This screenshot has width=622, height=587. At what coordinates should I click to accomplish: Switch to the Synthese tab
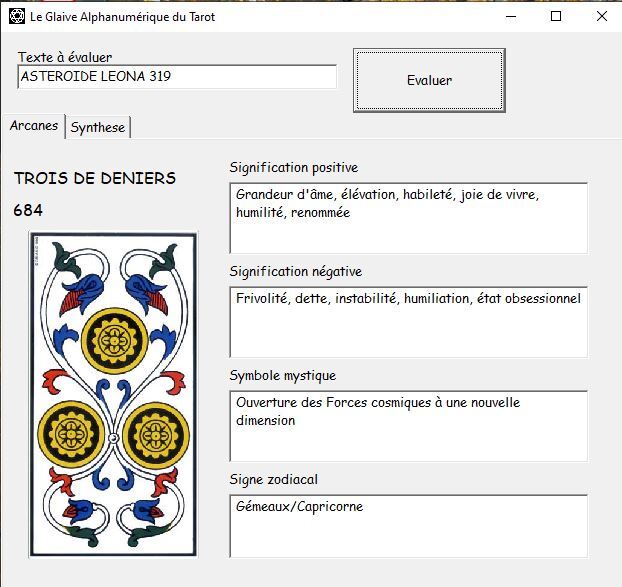pos(98,128)
